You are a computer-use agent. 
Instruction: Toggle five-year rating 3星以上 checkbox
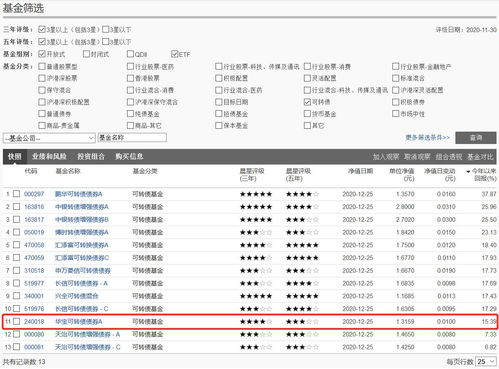42,42
